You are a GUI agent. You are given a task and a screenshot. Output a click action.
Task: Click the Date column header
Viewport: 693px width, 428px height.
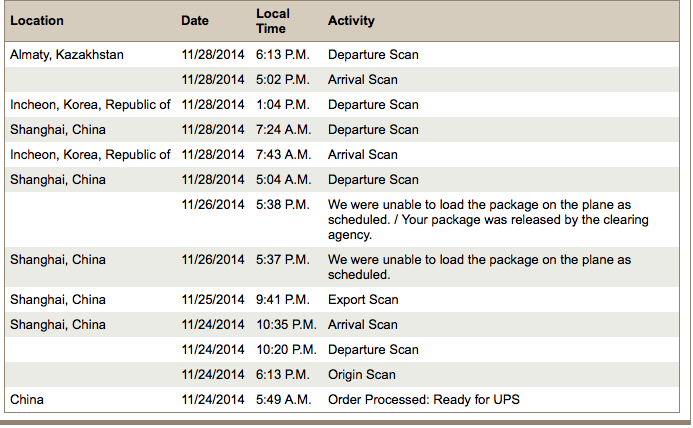(x=195, y=21)
